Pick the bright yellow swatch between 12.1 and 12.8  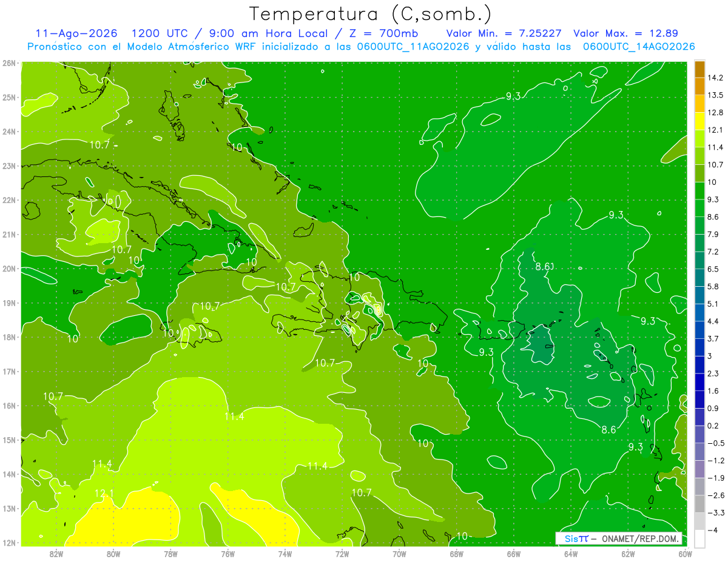pos(699,121)
